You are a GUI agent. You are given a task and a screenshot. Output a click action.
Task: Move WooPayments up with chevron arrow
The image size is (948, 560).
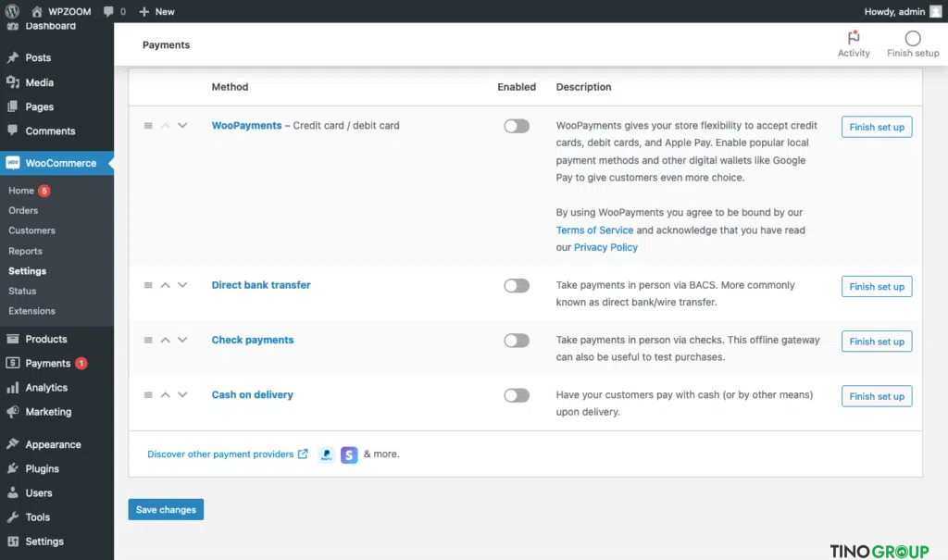(165, 125)
